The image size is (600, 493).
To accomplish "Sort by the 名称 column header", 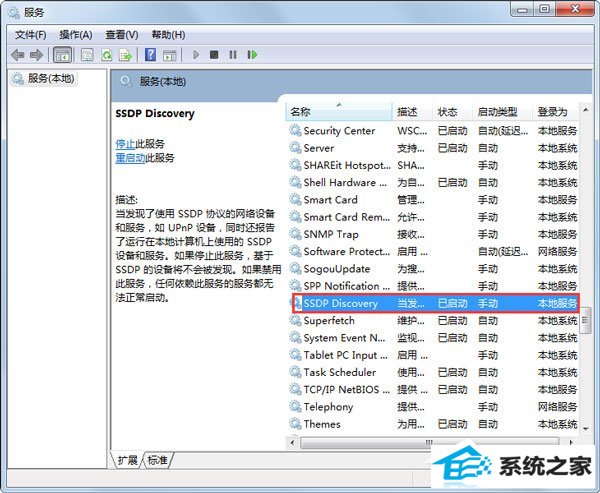I will 339,111.
